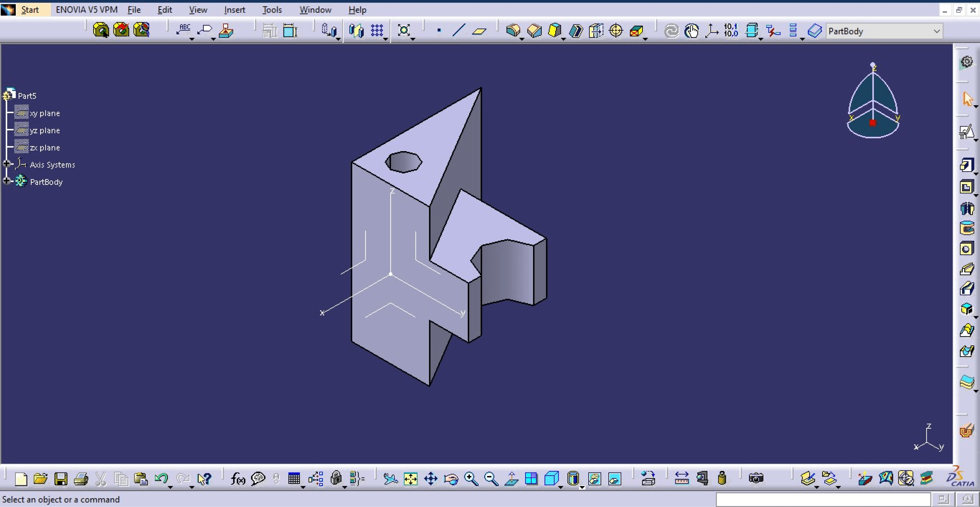Image resolution: width=980 pixels, height=507 pixels.
Task: Click the Save floppy disk icon
Action: [x=61, y=479]
